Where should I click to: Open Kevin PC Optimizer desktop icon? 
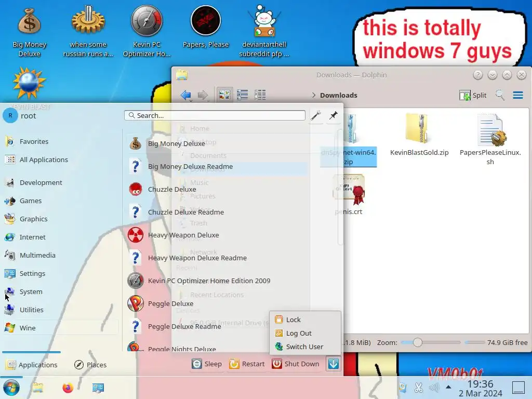point(147,32)
